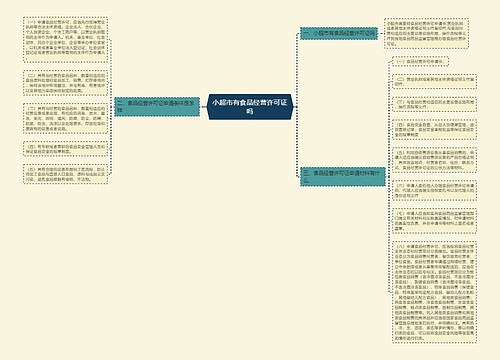Select the second left subnode about business premises

65,83
